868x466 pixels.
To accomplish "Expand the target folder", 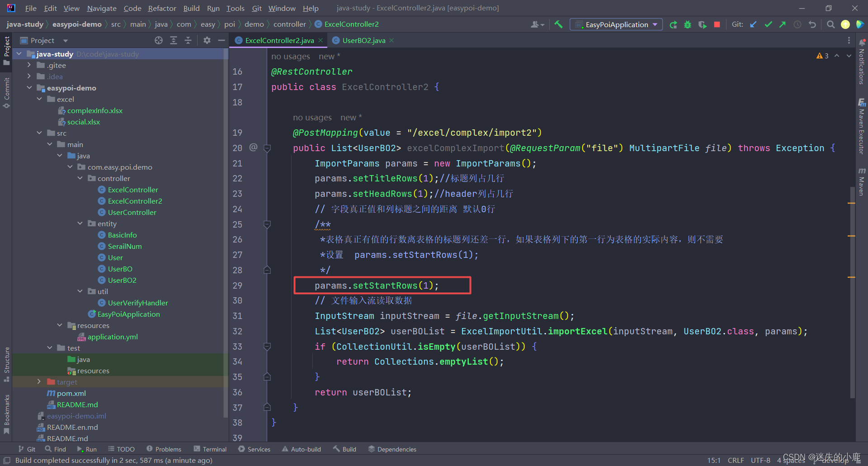I will pyautogui.click(x=39, y=382).
